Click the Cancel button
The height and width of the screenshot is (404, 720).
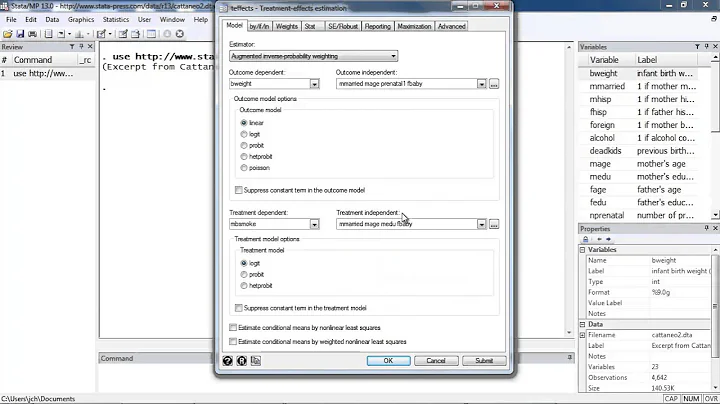point(436,361)
